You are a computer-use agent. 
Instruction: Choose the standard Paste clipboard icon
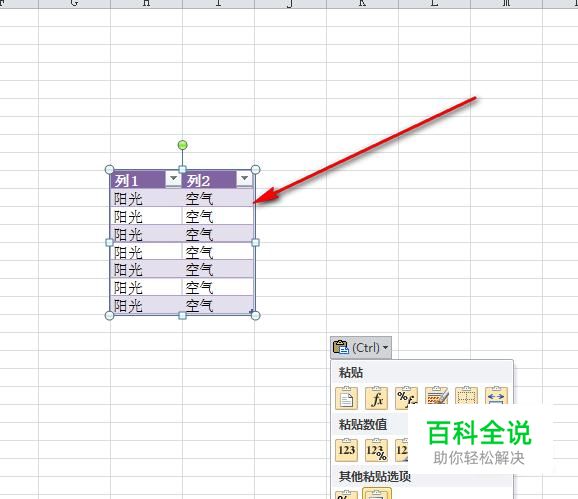click(x=347, y=398)
